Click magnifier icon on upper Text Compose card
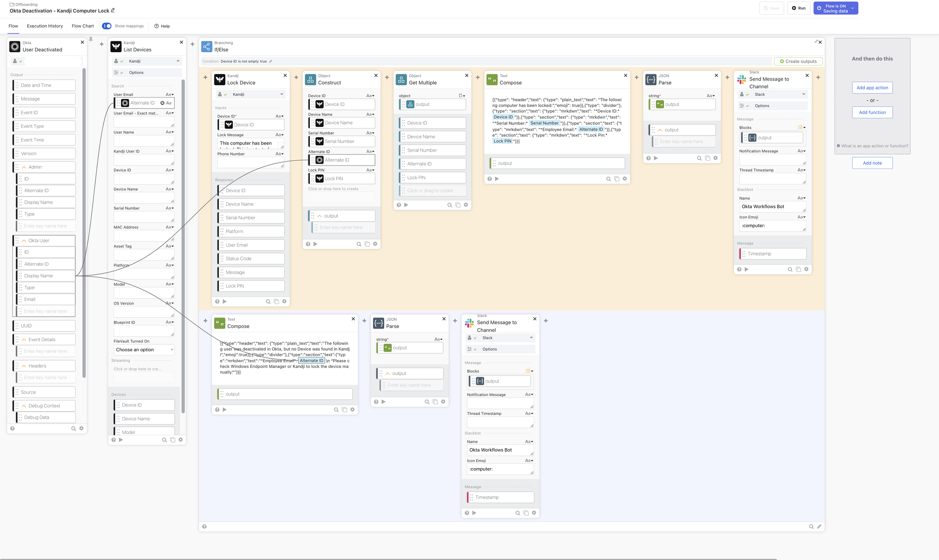The width and height of the screenshot is (939, 560). (608, 179)
